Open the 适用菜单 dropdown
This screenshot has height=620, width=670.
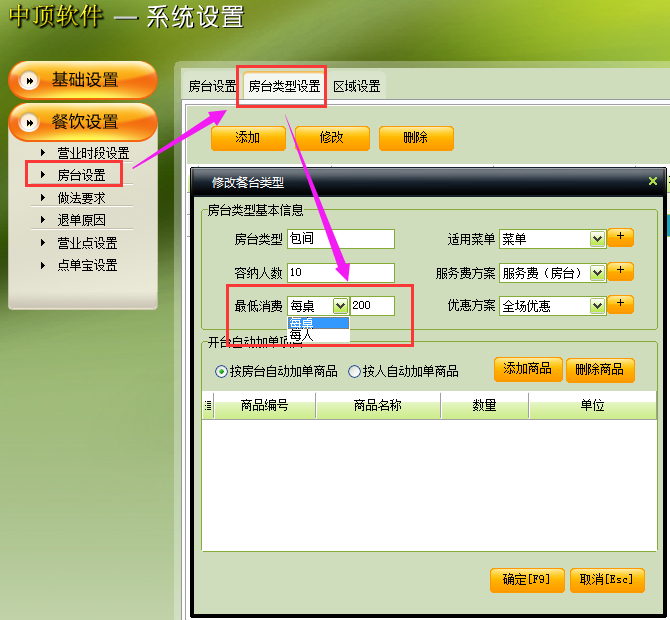click(x=597, y=239)
